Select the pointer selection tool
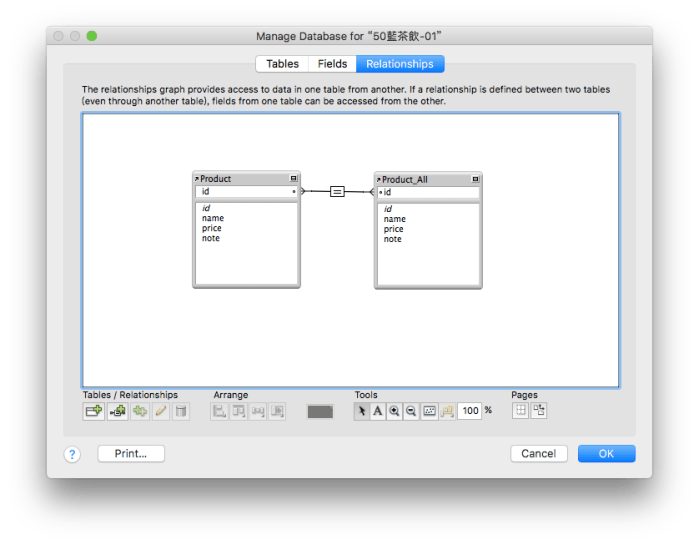 pos(362,411)
